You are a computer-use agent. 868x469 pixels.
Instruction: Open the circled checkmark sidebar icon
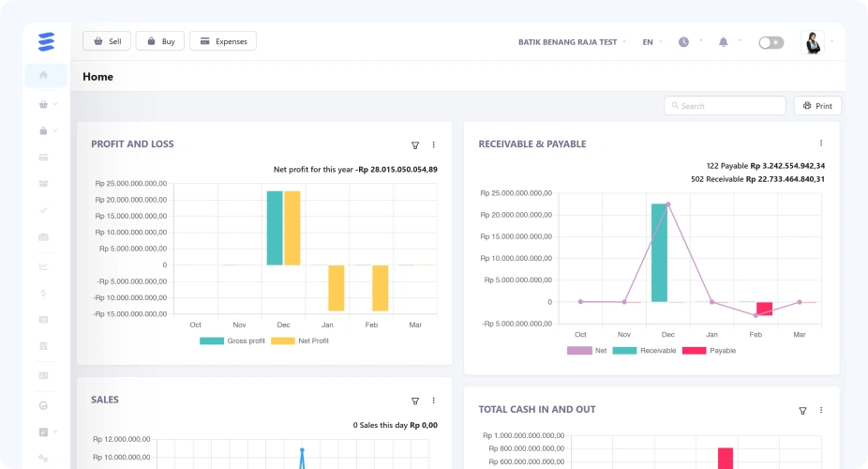[43, 405]
